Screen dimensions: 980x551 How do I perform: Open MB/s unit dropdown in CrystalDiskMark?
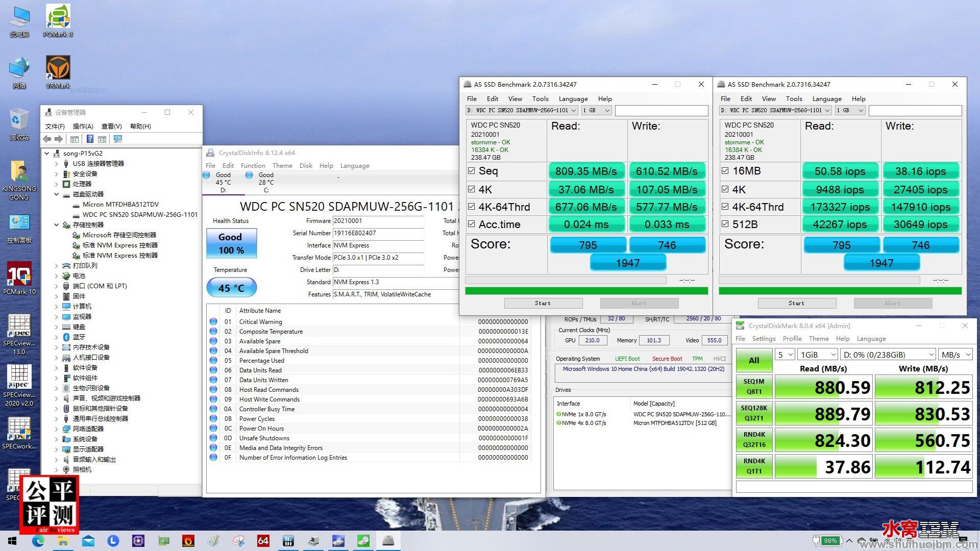coord(955,355)
